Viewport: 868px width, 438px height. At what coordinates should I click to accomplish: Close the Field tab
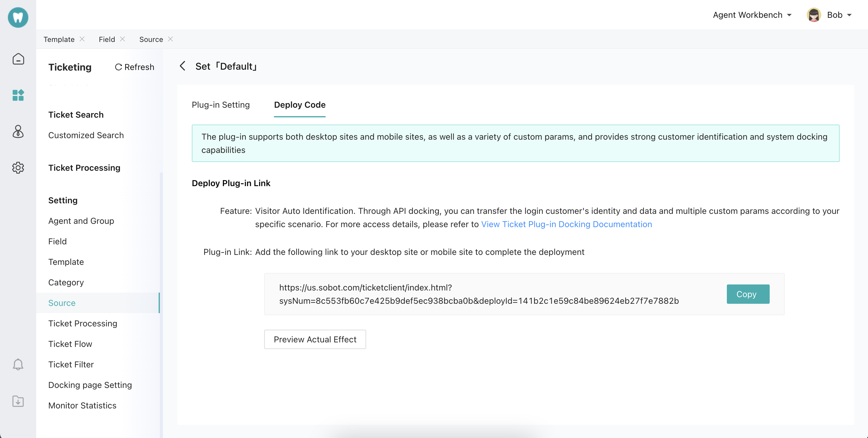(122, 39)
